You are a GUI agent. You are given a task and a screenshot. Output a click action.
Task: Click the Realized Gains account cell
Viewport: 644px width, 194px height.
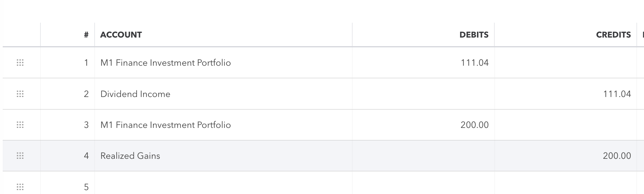[x=130, y=156]
